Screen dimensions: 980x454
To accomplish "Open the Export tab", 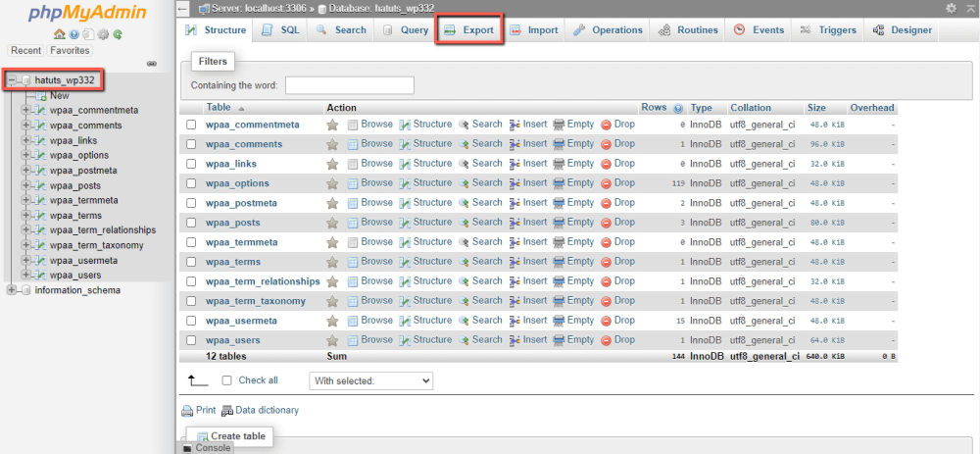I will 468,30.
